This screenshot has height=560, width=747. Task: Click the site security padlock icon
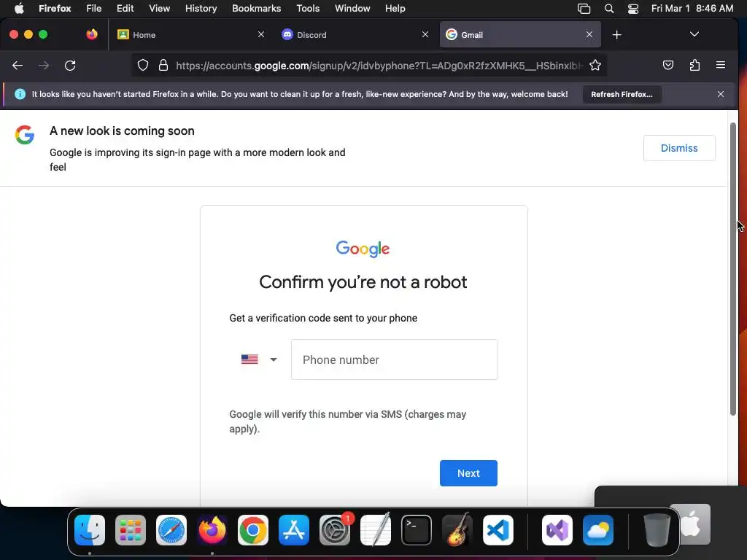pyautogui.click(x=163, y=65)
